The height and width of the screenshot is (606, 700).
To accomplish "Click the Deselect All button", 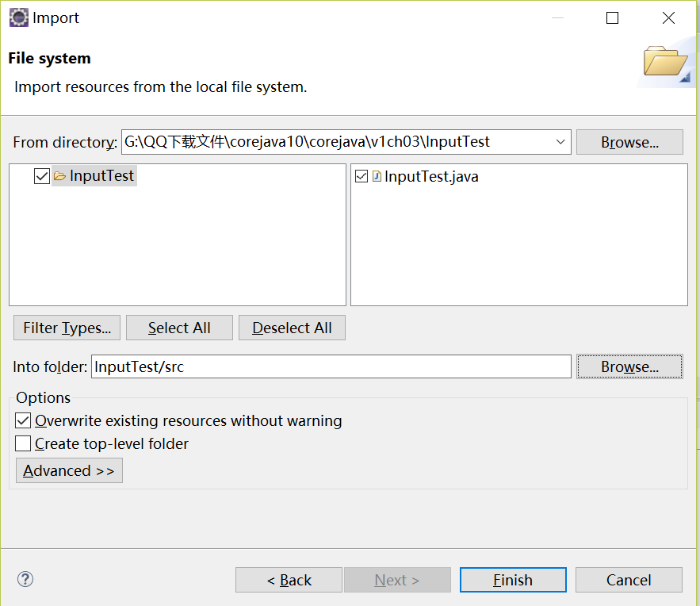I will pyautogui.click(x=292, y=328).
